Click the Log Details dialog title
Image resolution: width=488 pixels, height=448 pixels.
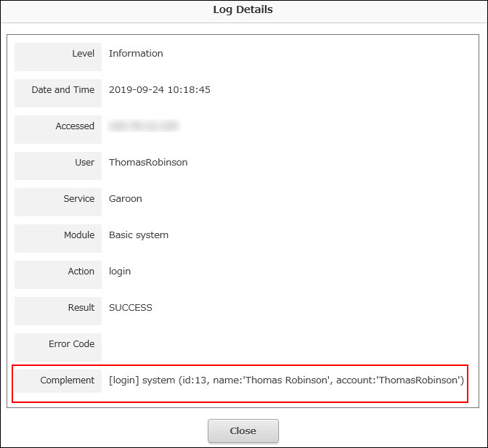click(243, 10)
